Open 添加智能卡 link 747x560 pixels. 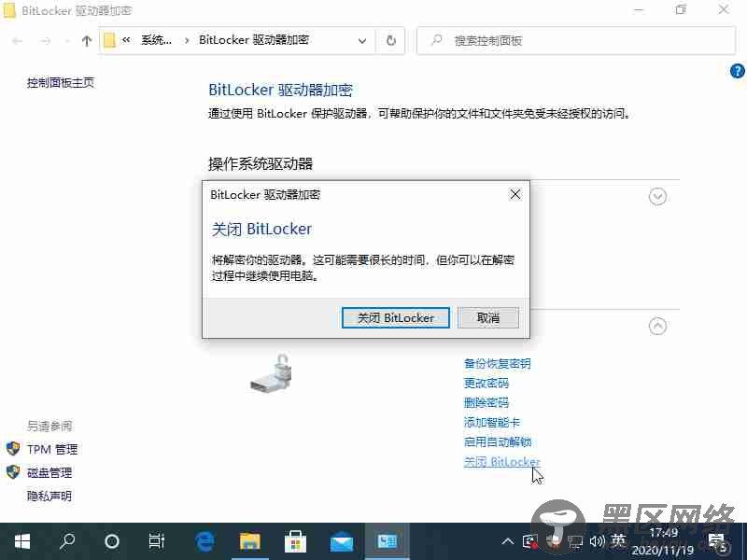(492, 423)
